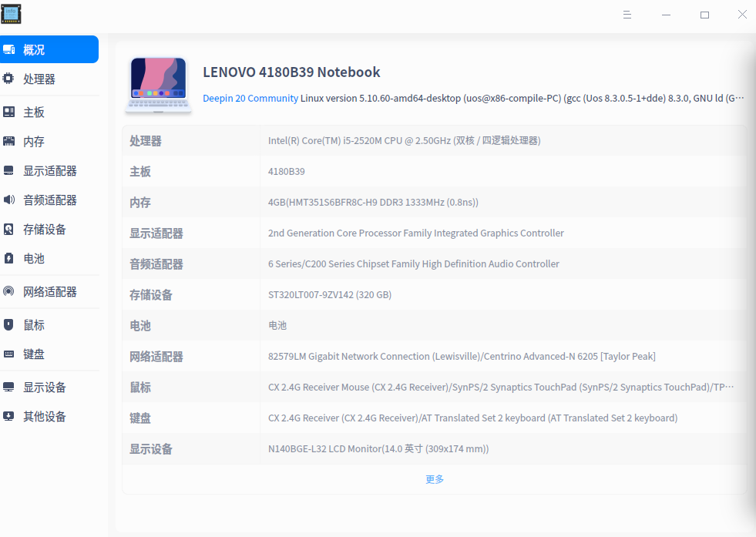Screen dimensions: 756x537
Task: Open 存储设备 in the sidebar
Action: click(49, 230)
